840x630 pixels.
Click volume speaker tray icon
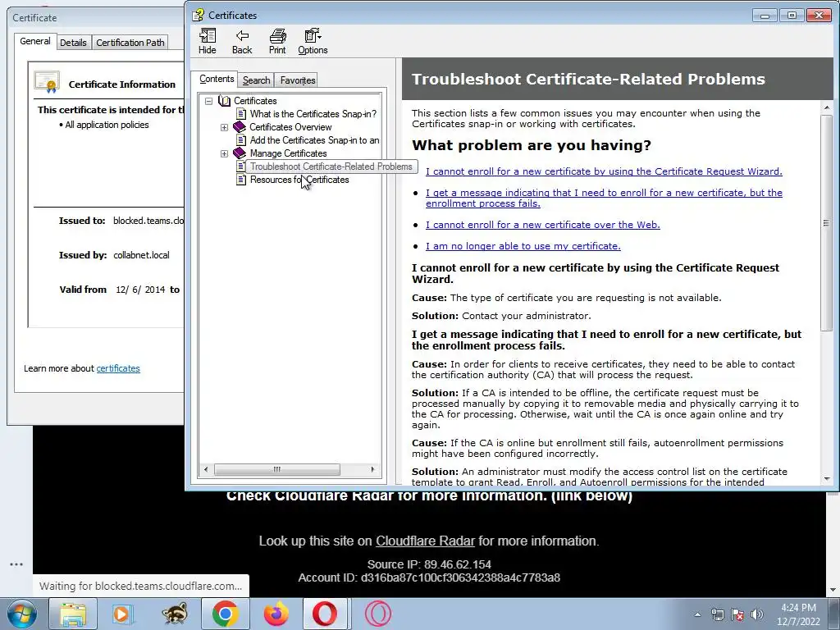[757, 614]
